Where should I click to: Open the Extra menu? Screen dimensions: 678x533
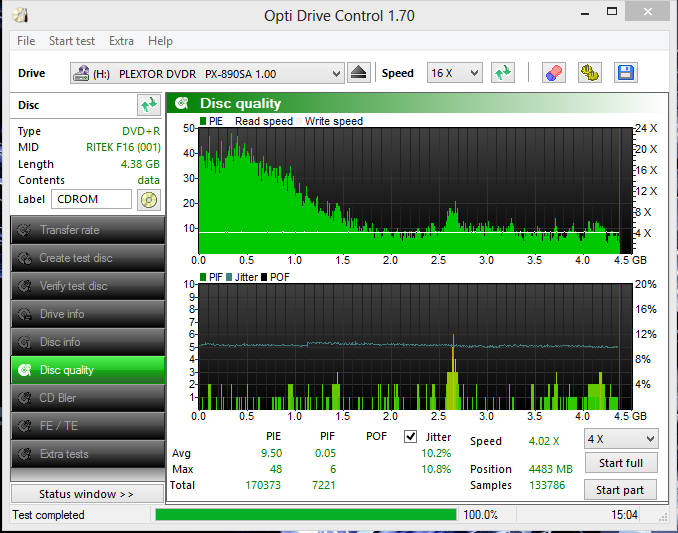[121, 41]
